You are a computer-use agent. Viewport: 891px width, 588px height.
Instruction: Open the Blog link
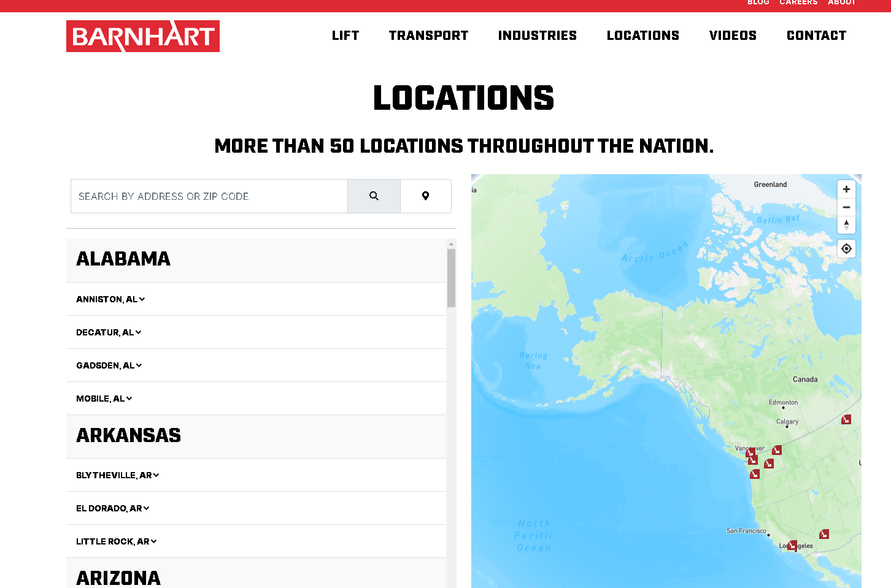[x=758, y=2]
